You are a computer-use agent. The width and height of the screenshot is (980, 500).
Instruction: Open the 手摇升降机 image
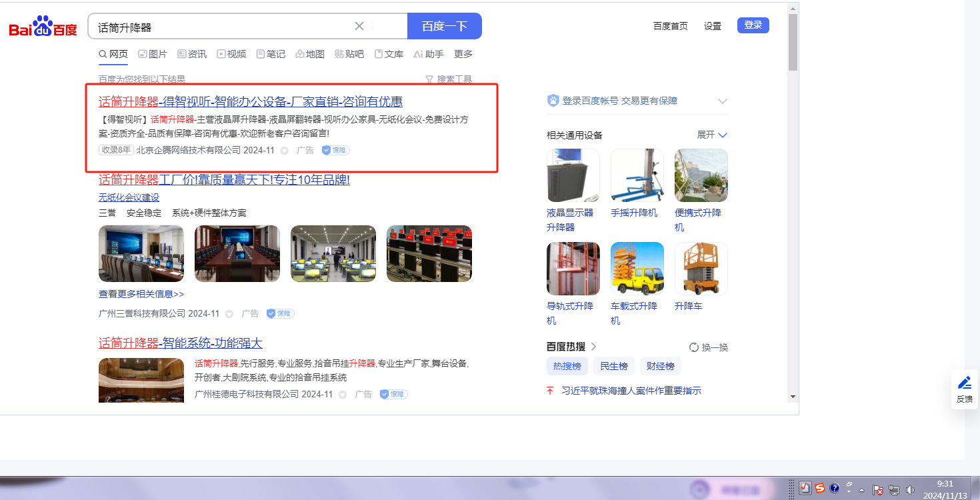coord(637,175)
